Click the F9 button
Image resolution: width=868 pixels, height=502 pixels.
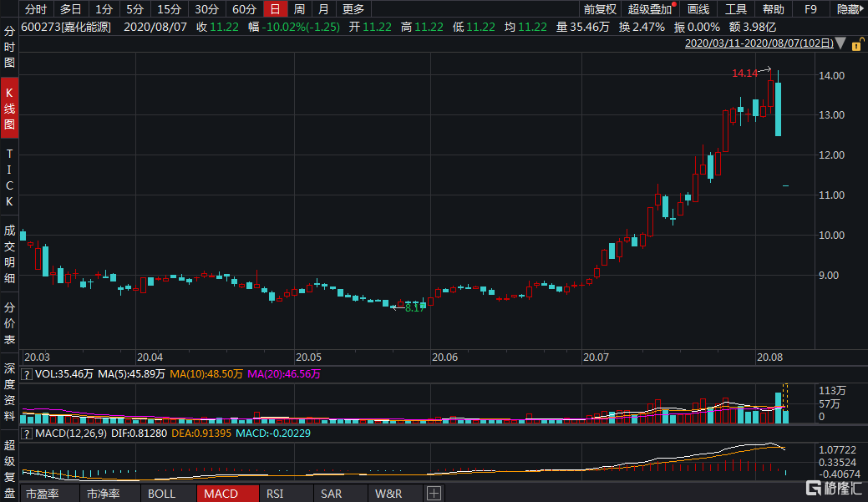pos(810,9)
